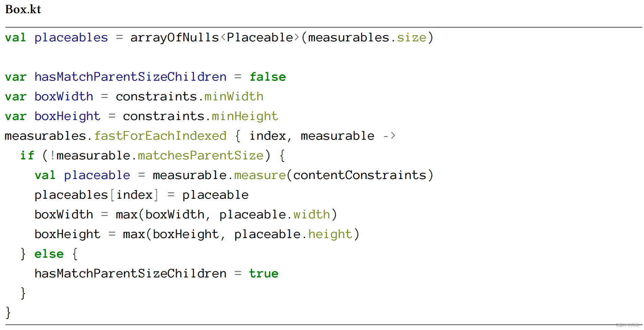Click the 'false' keyword value
The image size is (644, 330).
coord(268,77)
